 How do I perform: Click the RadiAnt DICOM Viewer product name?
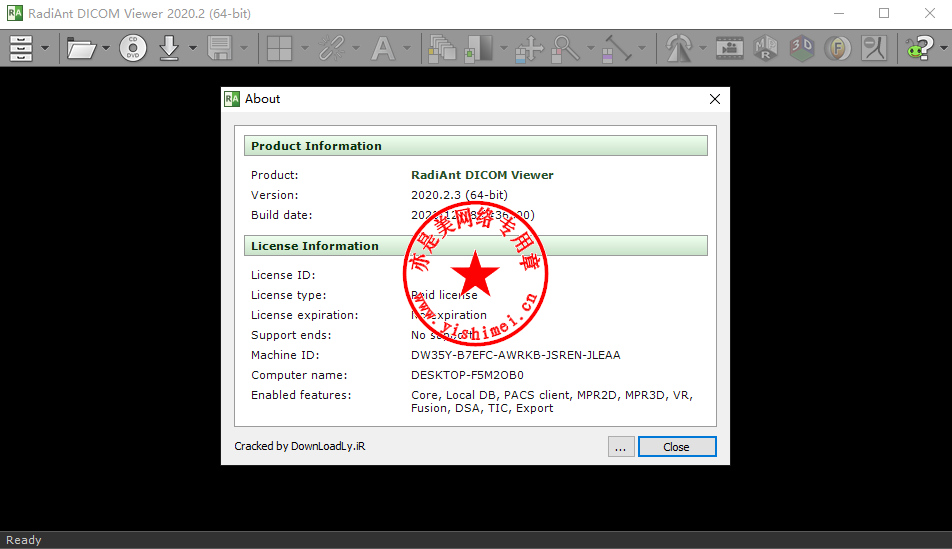pos(482,175)
